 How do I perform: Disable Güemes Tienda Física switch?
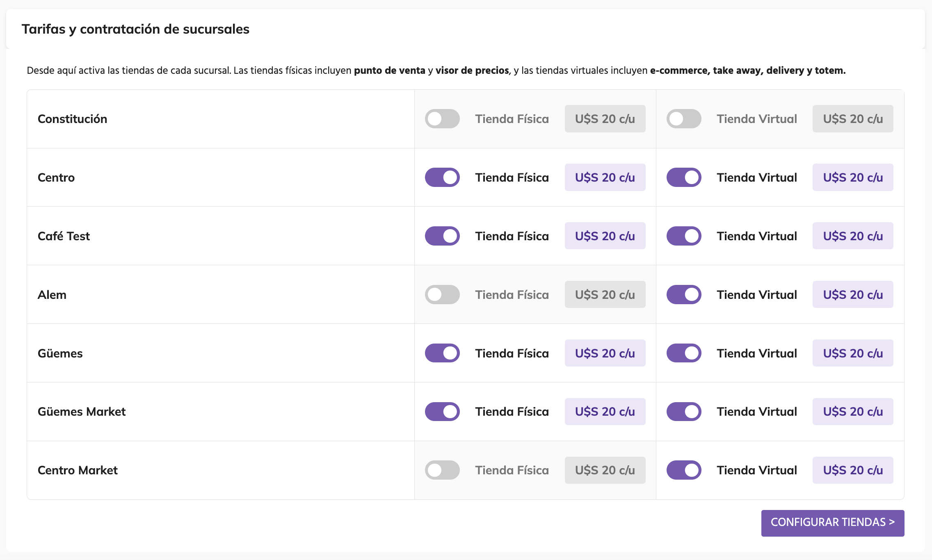[442, 353]
